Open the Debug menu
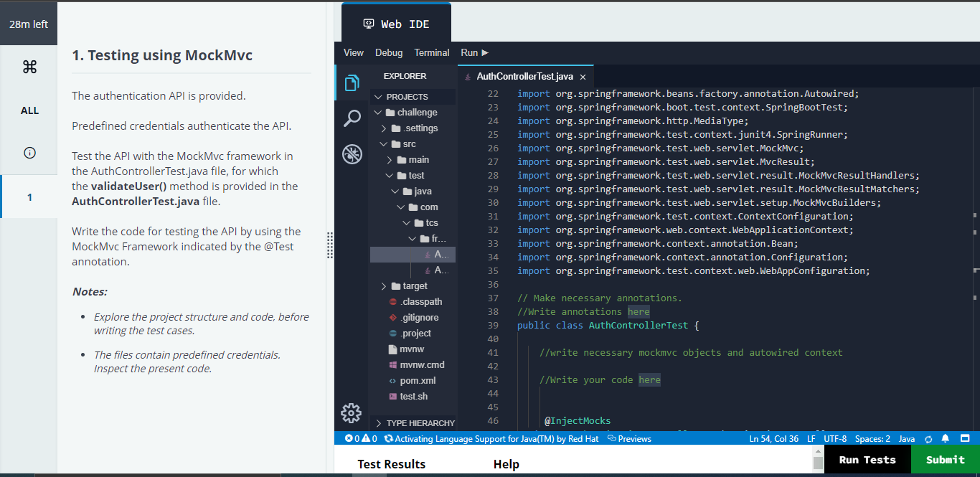The height and width of the screenshot is (477, 980). coord(389,52)
